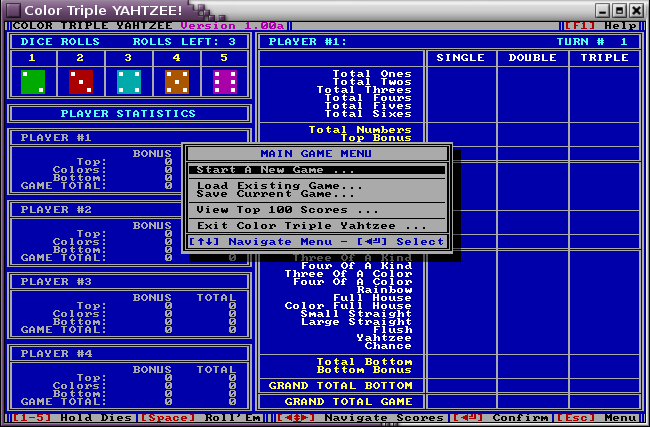This screenshot has height=427, width=650.
Task: Click dice slot number 3 label
Action: (128, 58)
